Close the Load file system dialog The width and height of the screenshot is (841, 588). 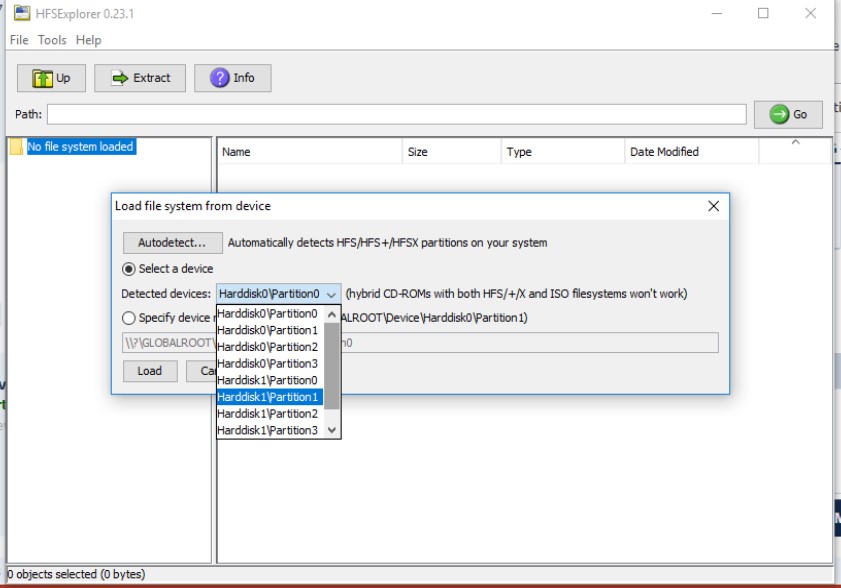713,206
